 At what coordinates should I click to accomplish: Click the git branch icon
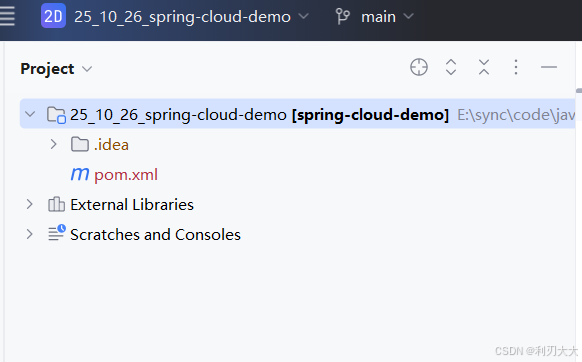click(342, 16)
